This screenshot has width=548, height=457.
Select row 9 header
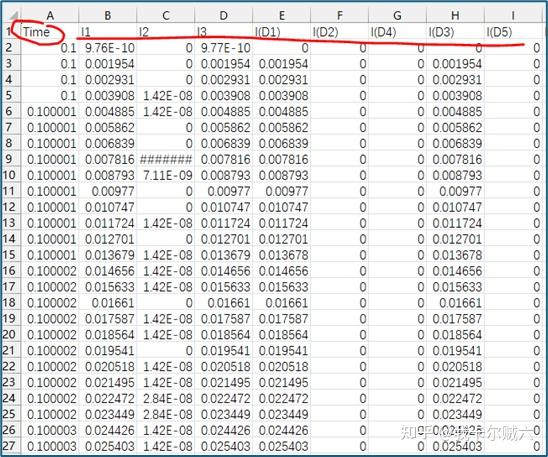tap(10, 159)
